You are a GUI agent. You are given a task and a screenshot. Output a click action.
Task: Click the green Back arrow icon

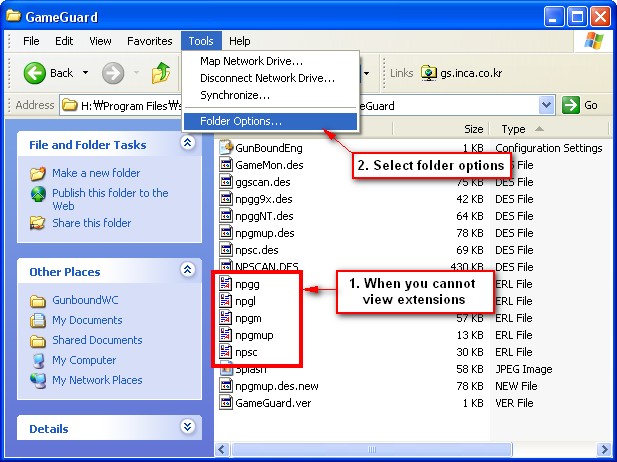click(35, 73)
